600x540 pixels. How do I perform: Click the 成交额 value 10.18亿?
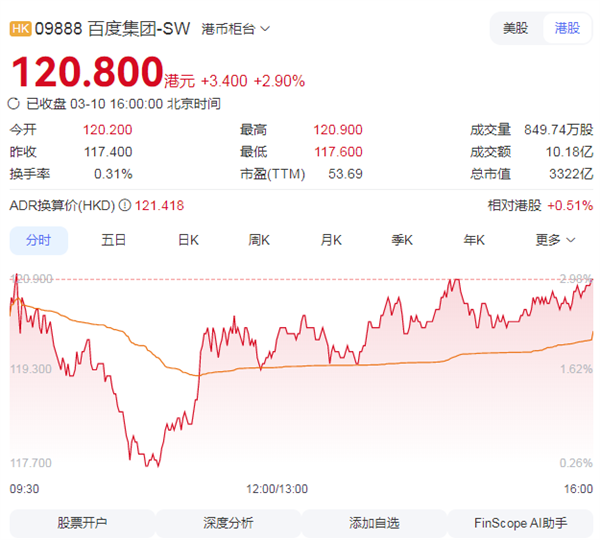[569, 152]
